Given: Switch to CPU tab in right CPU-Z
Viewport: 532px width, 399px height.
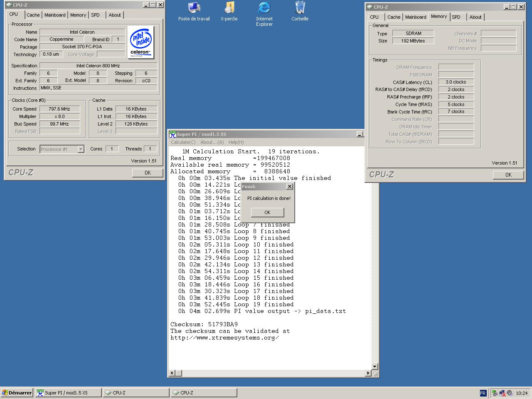Looking at the screenshot, I should pyautogui.click(x=374, y=17).
